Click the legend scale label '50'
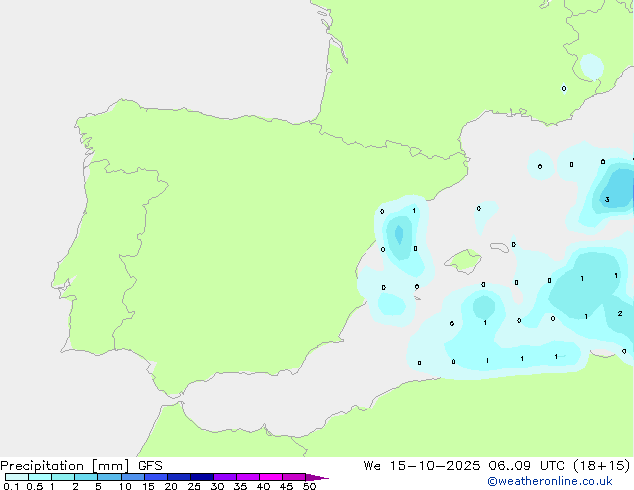Image resolution: width=634 pixels, height=490 pixels. (309, 486)
